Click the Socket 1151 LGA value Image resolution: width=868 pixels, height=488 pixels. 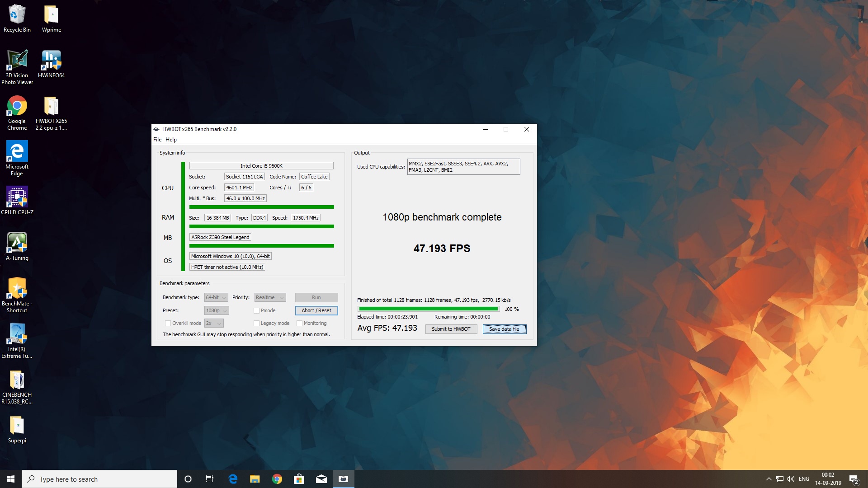click(245, 177)
